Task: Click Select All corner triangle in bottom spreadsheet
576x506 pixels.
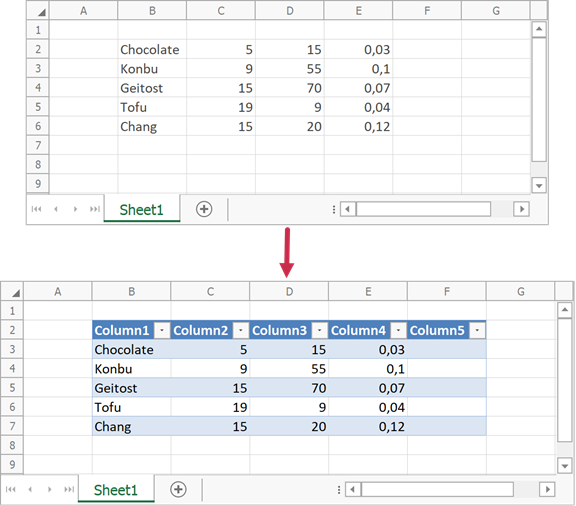Action: [x=15, y=293]
